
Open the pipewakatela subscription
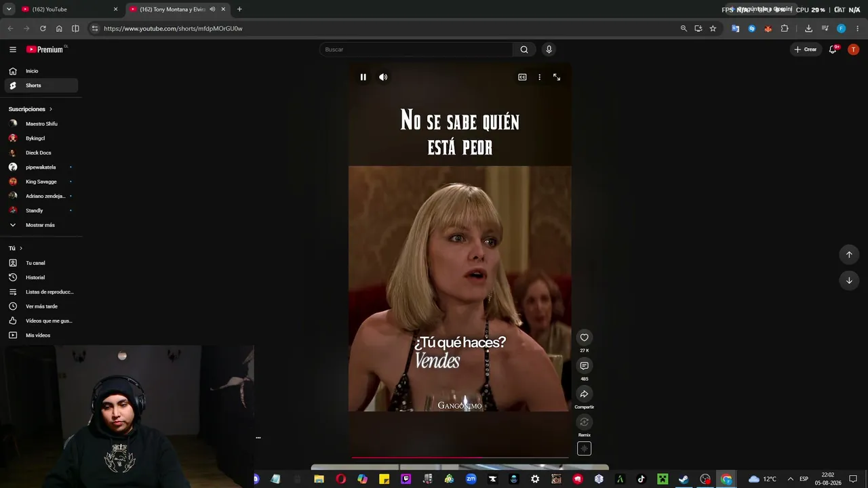(41, 167)
